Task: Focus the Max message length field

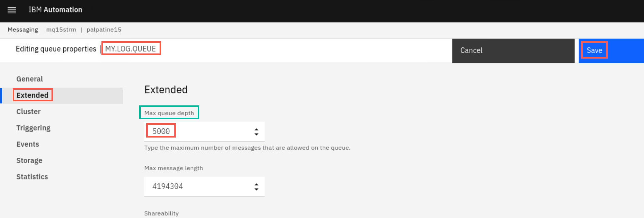Action: pos(199,187)
